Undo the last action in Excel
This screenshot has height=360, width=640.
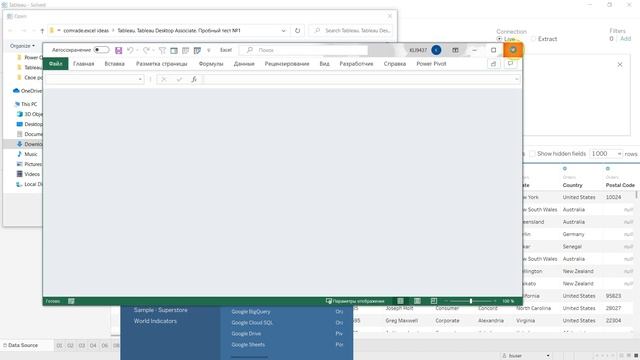[x=130, y=50]
